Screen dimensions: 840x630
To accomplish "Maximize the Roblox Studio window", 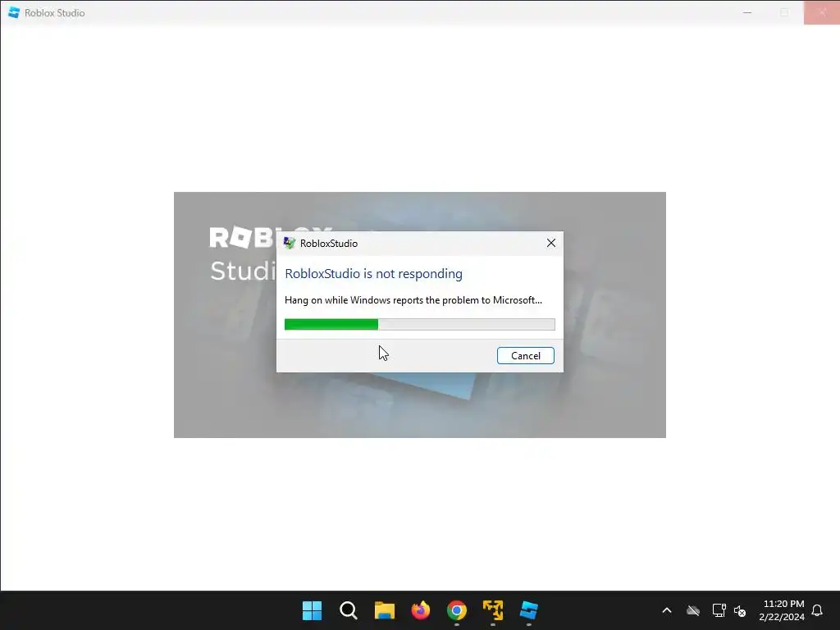I will (784, 12).
